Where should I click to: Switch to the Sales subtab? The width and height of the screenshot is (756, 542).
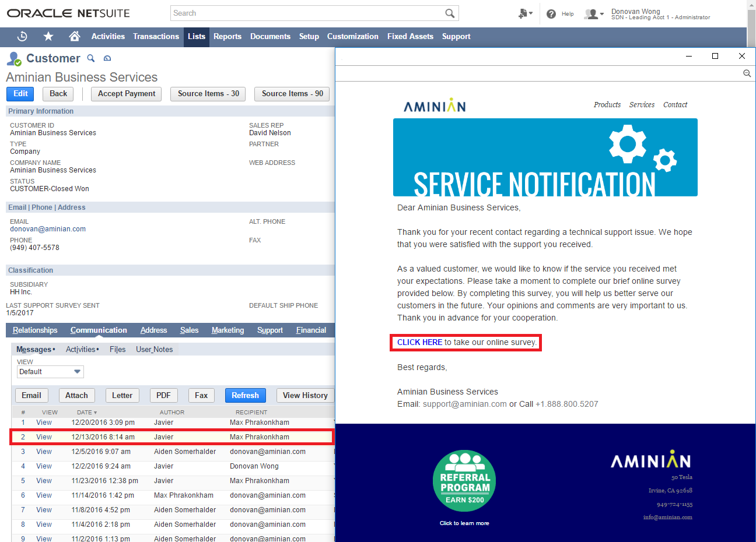coord(189,330)
